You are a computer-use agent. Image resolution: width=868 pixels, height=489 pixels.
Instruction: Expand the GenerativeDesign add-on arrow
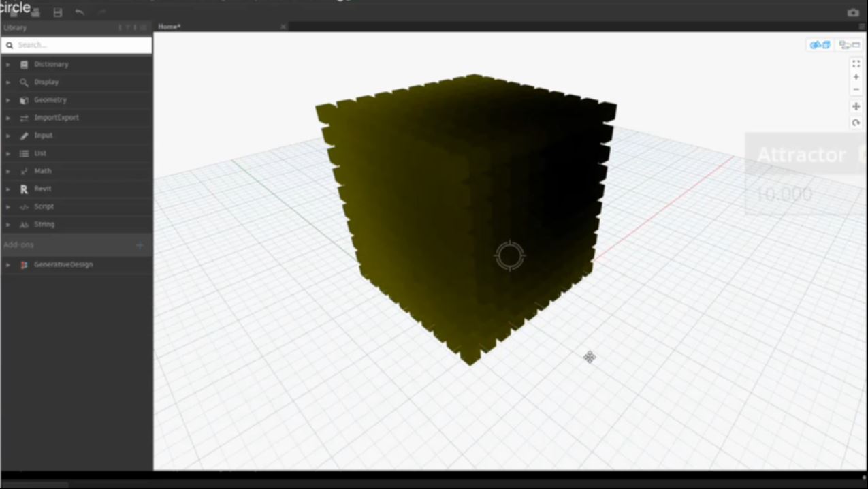[x=8, y=265]
